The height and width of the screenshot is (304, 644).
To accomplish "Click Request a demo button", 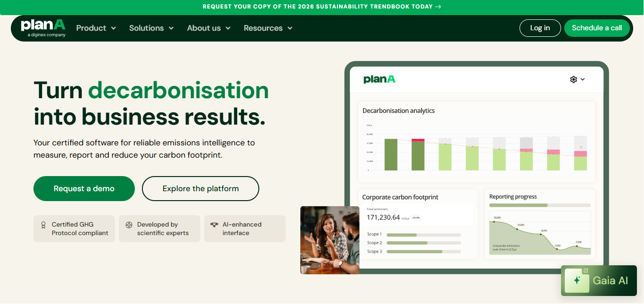I will [84, 188].
